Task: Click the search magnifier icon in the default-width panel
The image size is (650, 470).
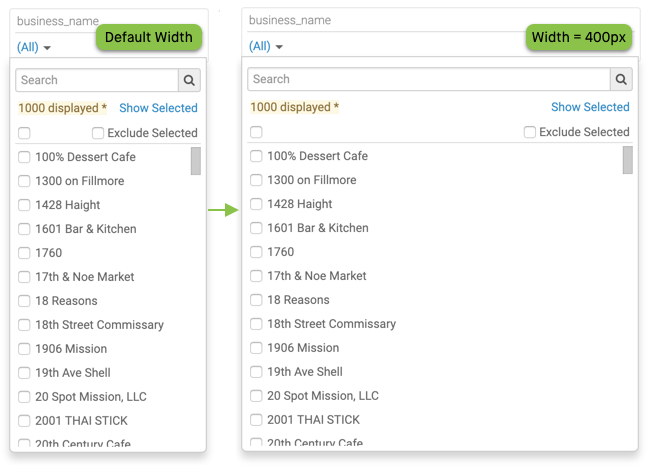Action: click(189, 80)
